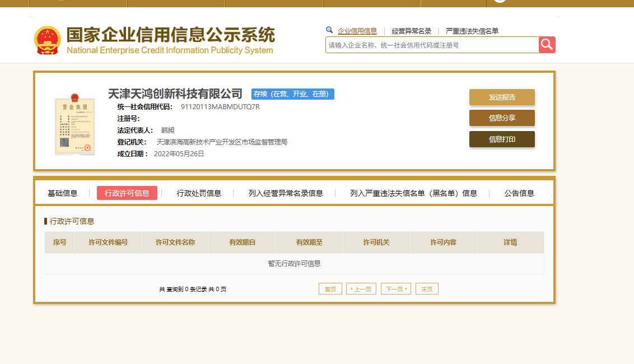Click the 发送报告 button
This screenshot has width=634, height=364.
coord(502,97)
